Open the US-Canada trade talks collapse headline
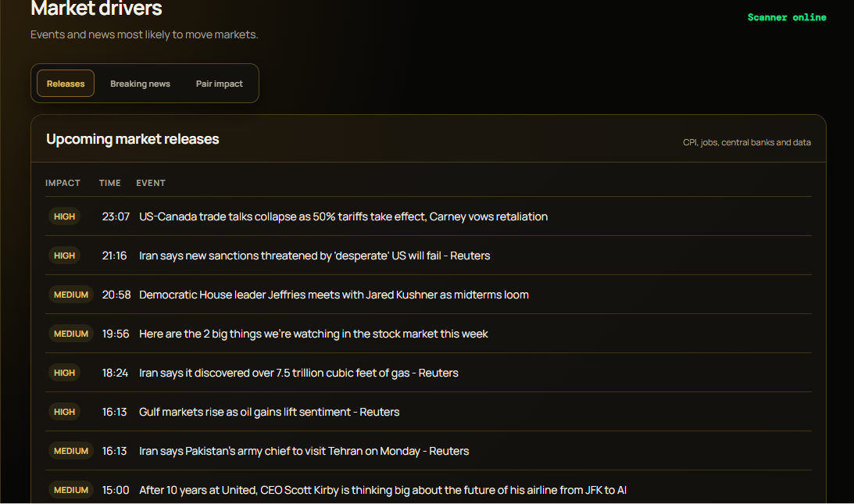854x504 pixels. click(x=343, y=217)
